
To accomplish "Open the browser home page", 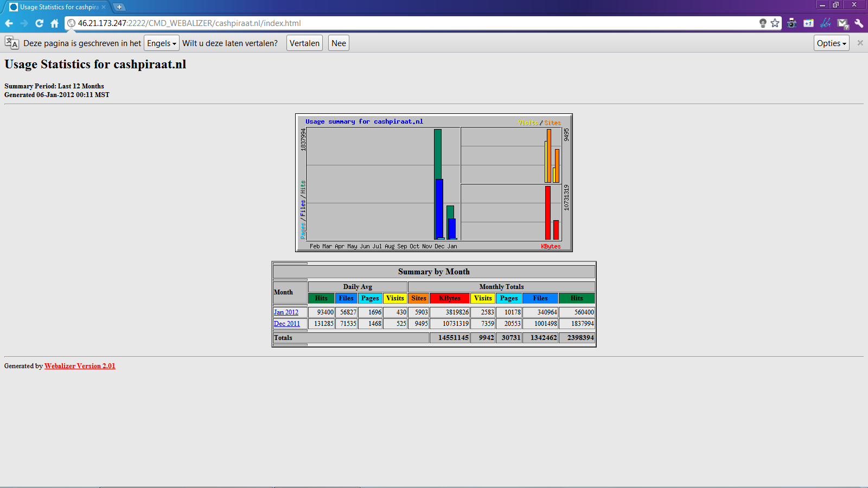I will pyautogui.click(x=54, y=23).
